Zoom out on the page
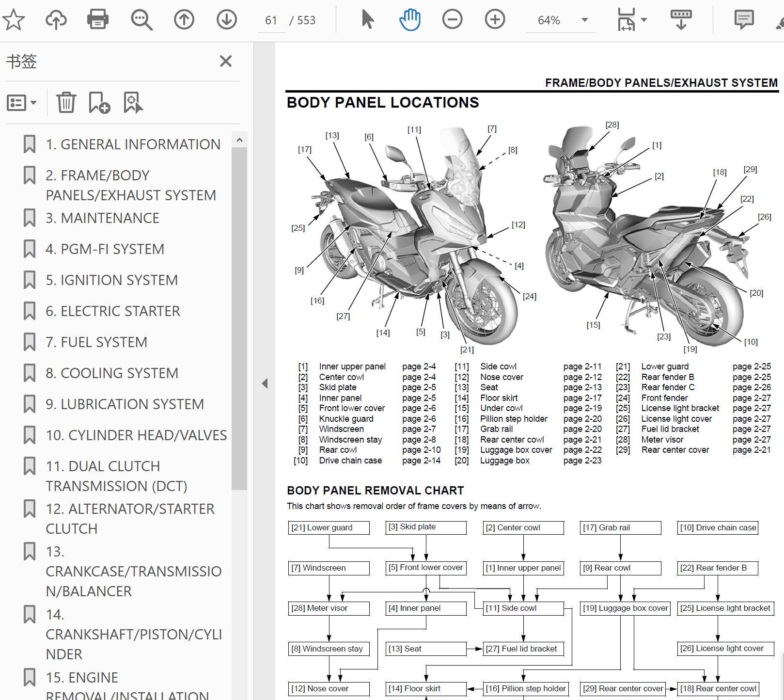The height and width of the screenshot is (700, 784). pos(452,20)
